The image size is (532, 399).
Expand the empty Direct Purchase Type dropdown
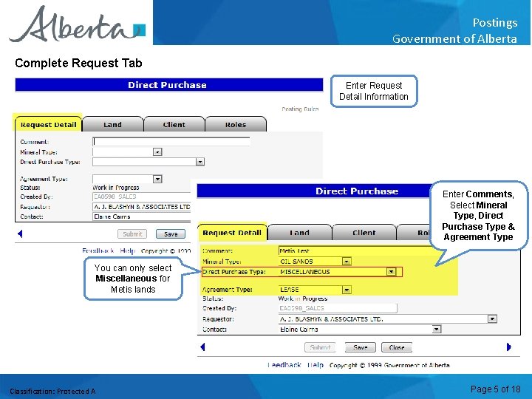point(200,162)
